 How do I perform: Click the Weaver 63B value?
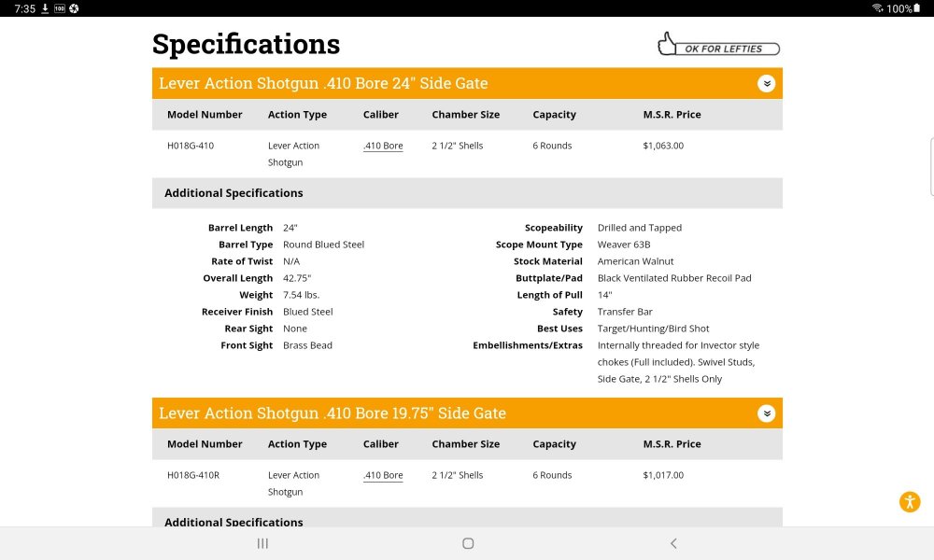pos(624,245)
